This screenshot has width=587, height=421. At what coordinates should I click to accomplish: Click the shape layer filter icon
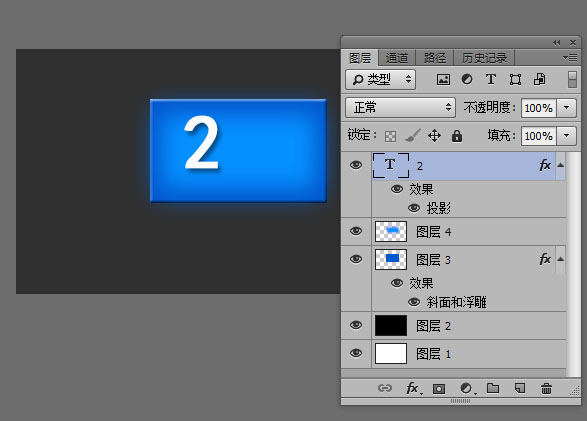pyautogui.click(x=515, y=79)
